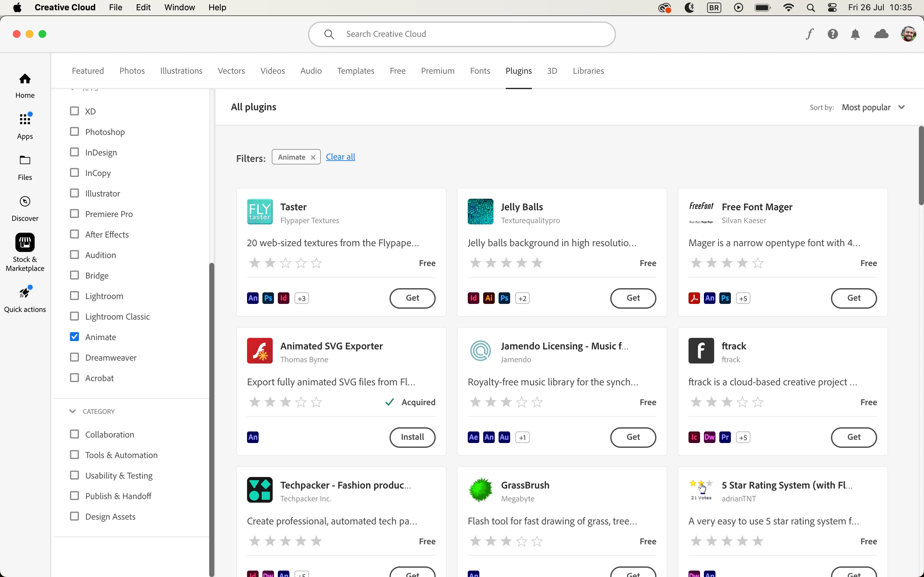Expand the +3 apps list on Taster
924x577 pixels.
coord(302,298)
